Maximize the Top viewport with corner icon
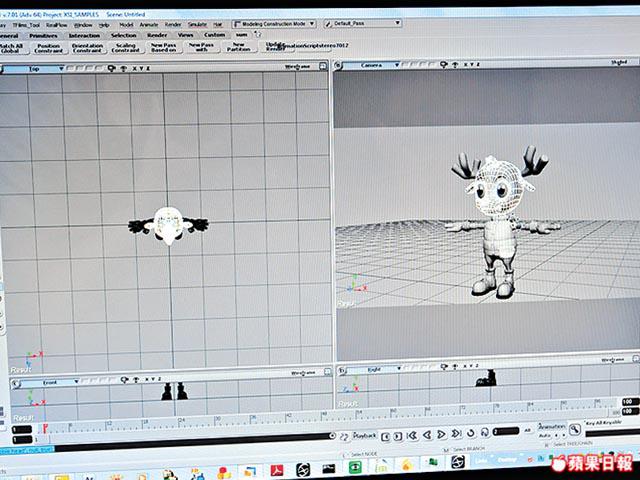The image size is (640, 480). 323,67
